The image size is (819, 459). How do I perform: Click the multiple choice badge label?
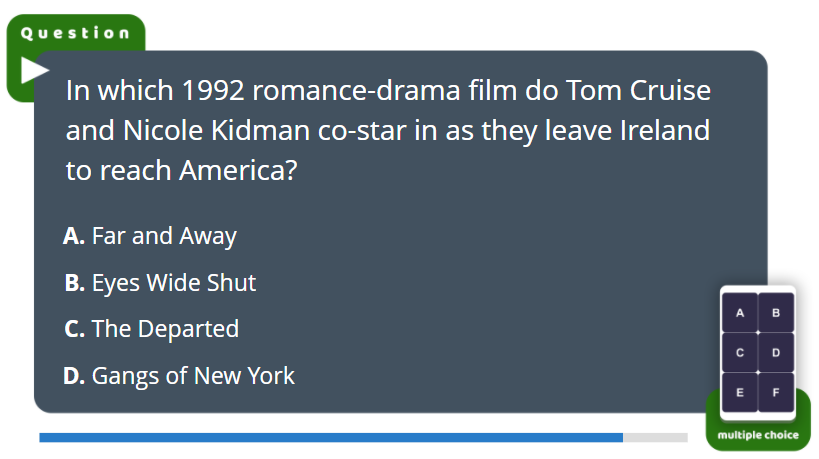pos(758,435)
